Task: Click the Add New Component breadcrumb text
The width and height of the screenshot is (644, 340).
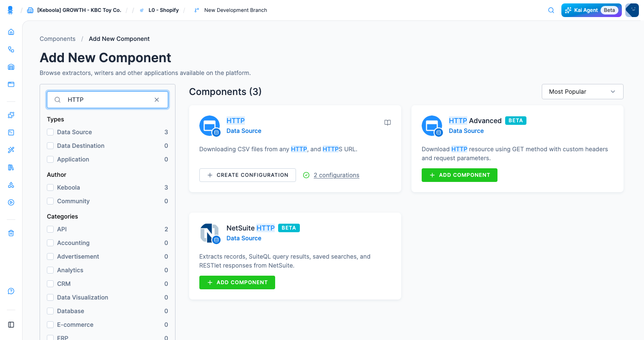Action: coord(119,39)
